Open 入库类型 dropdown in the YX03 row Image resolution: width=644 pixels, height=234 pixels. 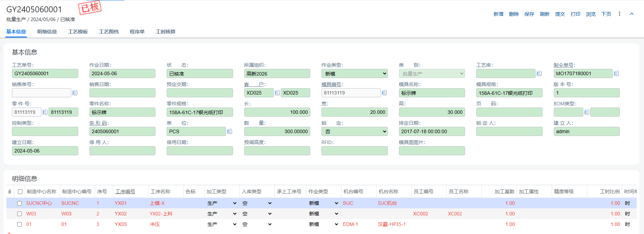click(257, 224)
